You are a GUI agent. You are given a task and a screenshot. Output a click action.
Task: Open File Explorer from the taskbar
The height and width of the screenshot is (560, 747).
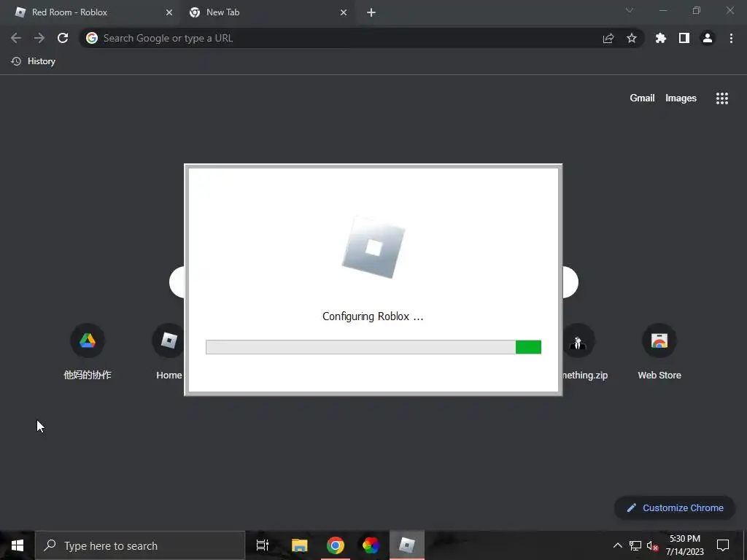pos(300,545)
